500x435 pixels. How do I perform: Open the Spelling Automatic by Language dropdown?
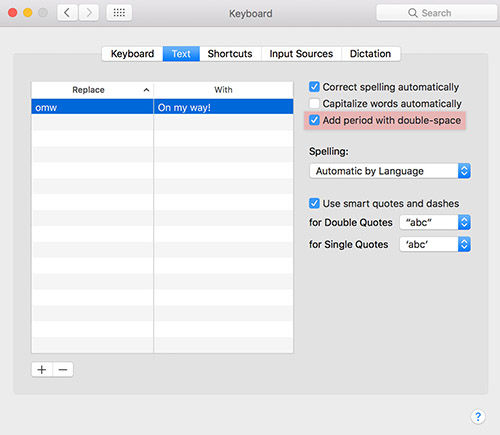point(390,171)
